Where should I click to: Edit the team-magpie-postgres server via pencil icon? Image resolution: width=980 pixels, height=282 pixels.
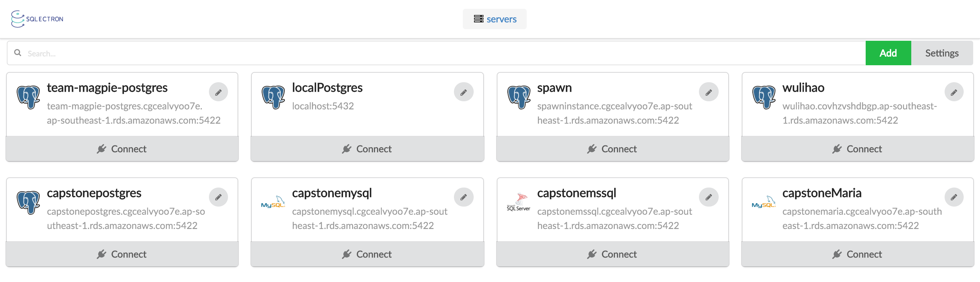(x=218, y=92)
